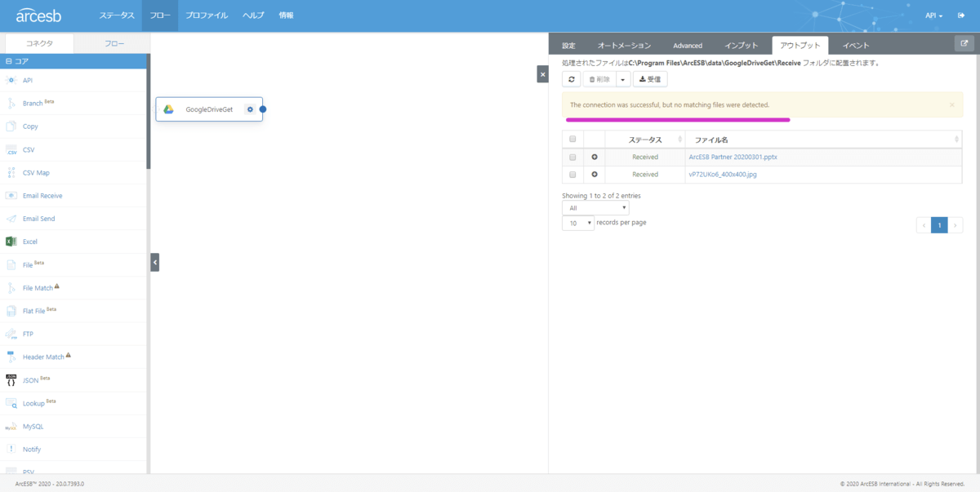The image size is (980, 492).
Task: Expand details for vP72UKo6_400x400.jpg row
Action: point(594,175)
